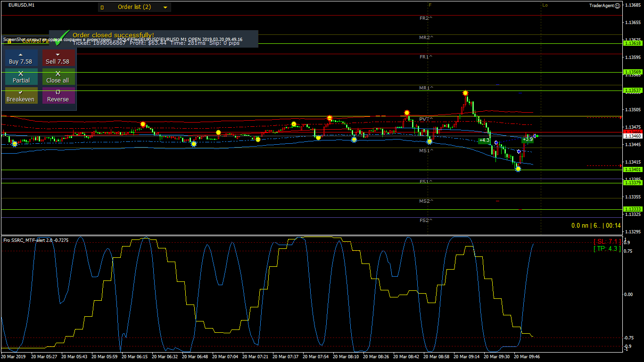Viewport: 644px width, 362px height.
Task: Click the lock icon on Control Panel header
Action: (9, 41)
